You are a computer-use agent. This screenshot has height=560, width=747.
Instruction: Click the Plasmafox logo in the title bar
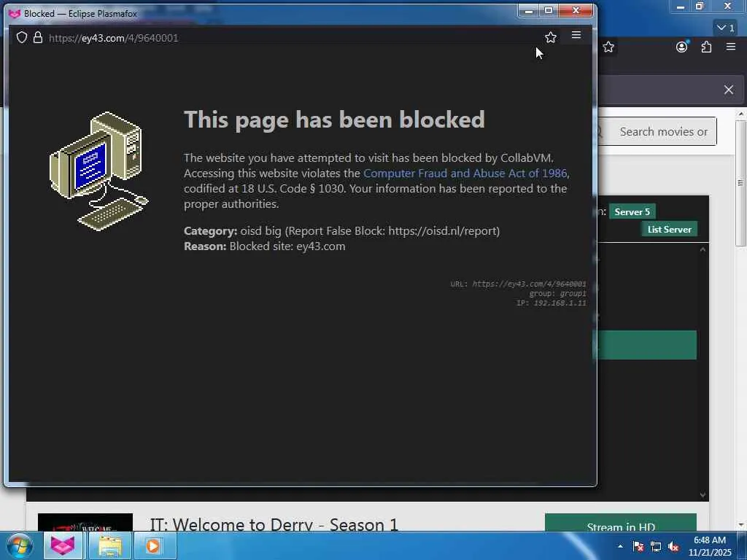click(x=15, y=13)
